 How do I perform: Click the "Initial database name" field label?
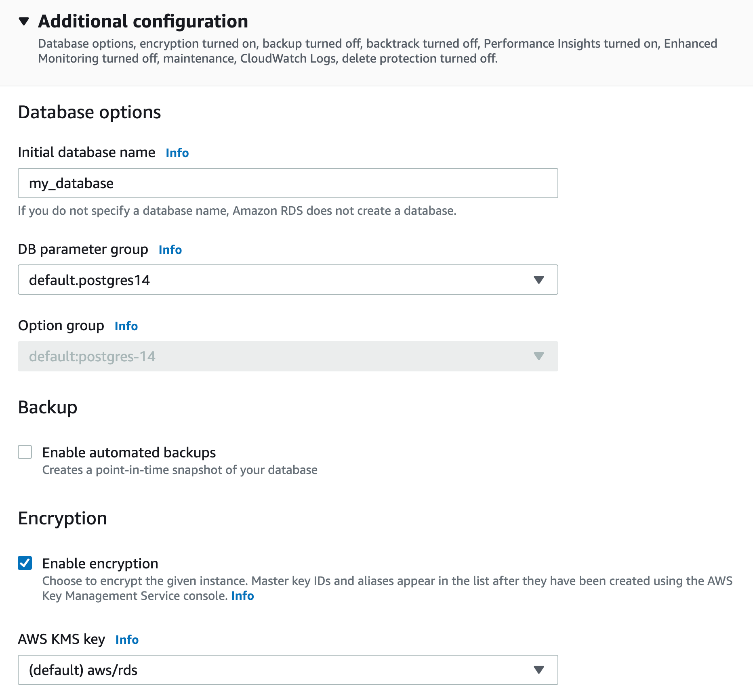pyautogui.click(x=86, y=153)
